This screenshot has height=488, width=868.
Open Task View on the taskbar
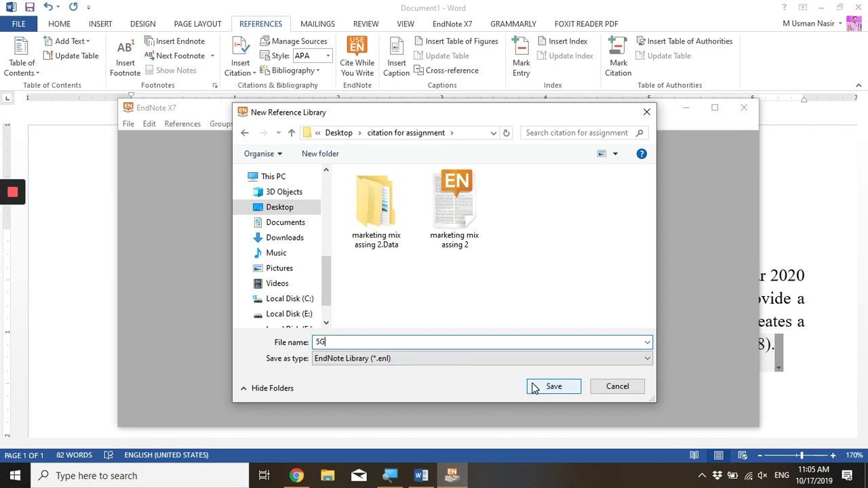tap(264, 475)
